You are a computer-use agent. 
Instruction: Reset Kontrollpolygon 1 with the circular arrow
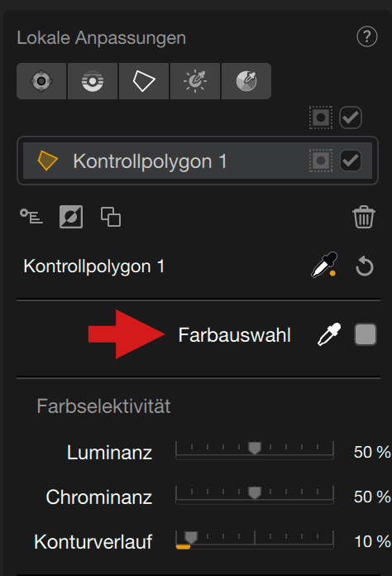365,266
